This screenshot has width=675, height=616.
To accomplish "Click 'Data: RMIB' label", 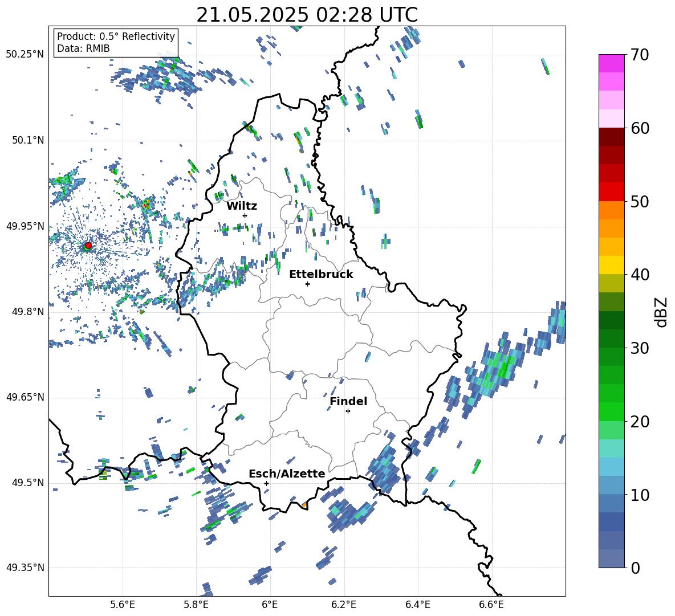I will click(83, 48).
